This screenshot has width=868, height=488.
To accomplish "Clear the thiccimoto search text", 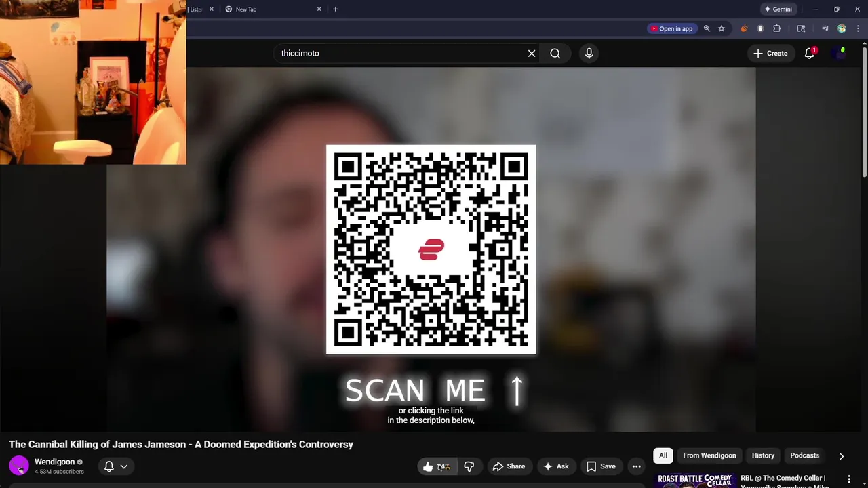I will pos(532,54).
